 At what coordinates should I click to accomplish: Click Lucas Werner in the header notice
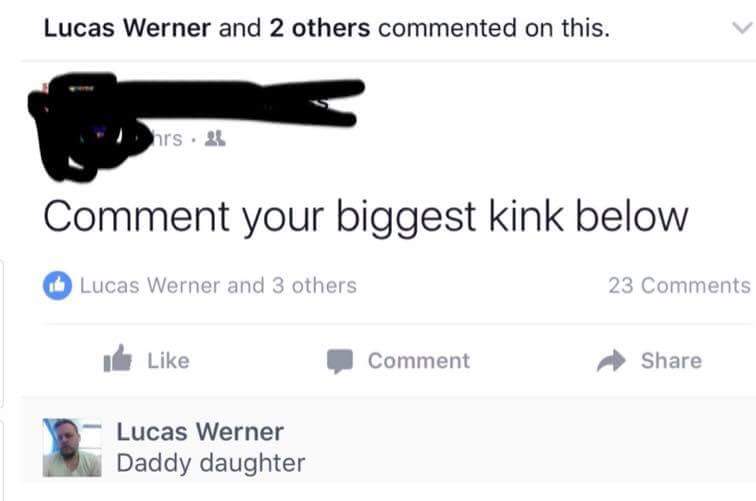[127, 28]
